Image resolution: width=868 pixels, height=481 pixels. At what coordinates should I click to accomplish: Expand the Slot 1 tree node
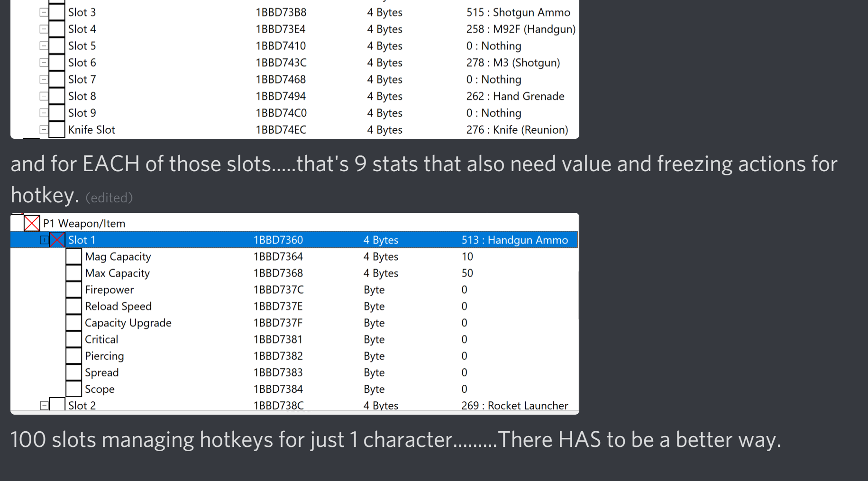44,240
